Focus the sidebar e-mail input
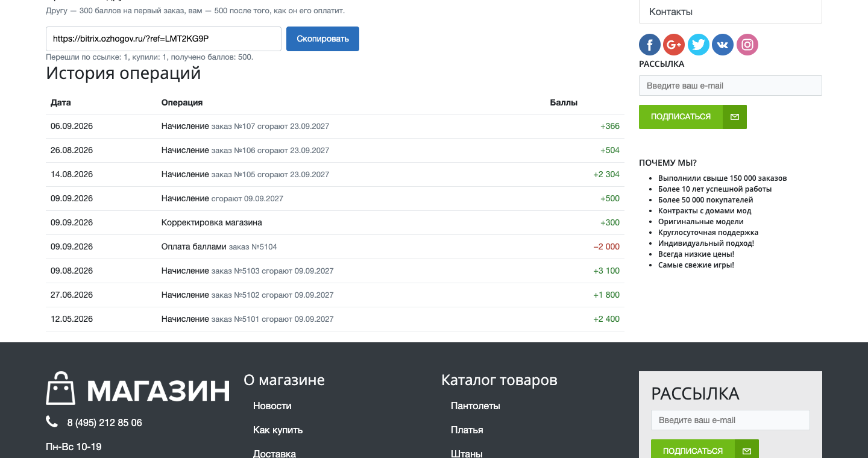The image size is (868, 458). pos(731,86)
